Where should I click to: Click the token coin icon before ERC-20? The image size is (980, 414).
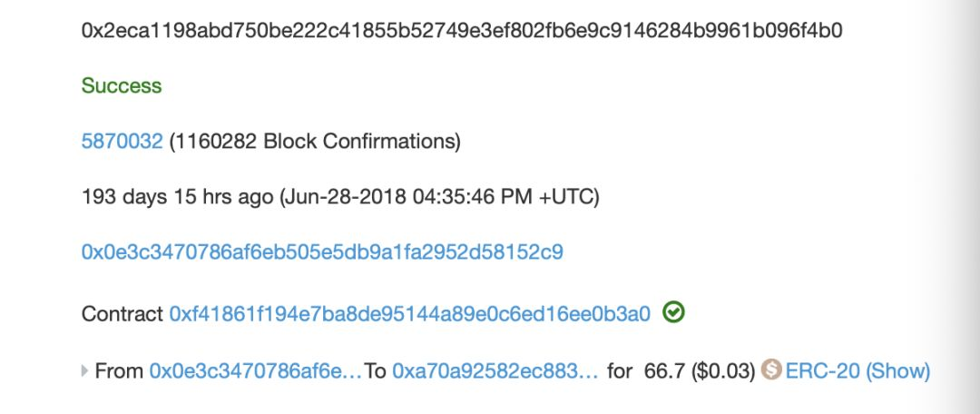771,370
